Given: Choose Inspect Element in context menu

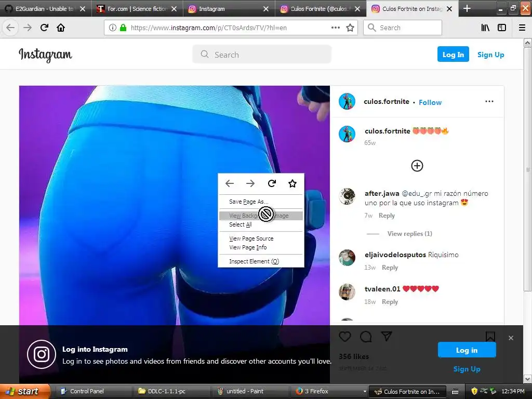Looking at the screenshot, I should pyautogui.click(x=261, y=261).
